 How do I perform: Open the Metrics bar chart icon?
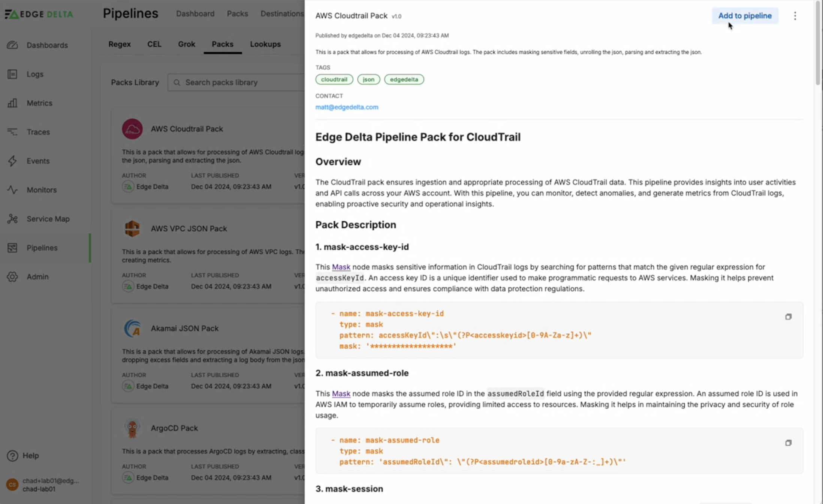12,103
